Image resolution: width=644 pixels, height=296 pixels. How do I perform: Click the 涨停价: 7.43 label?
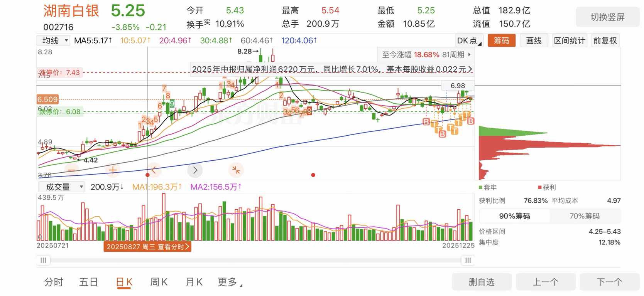pyautogui.click(x=59, y=72)
